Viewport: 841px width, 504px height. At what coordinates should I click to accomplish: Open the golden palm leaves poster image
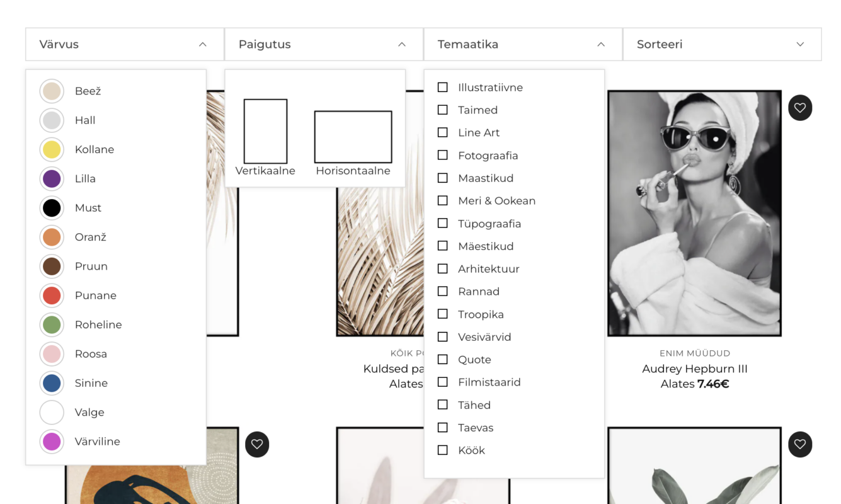click(380, 261)
